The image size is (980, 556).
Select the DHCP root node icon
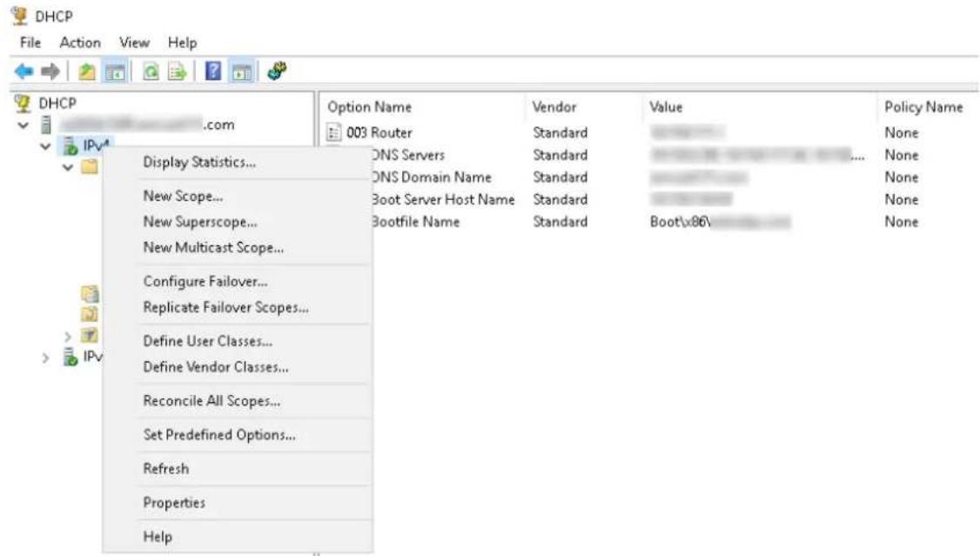pyautogui.click(x=23, y=103)
